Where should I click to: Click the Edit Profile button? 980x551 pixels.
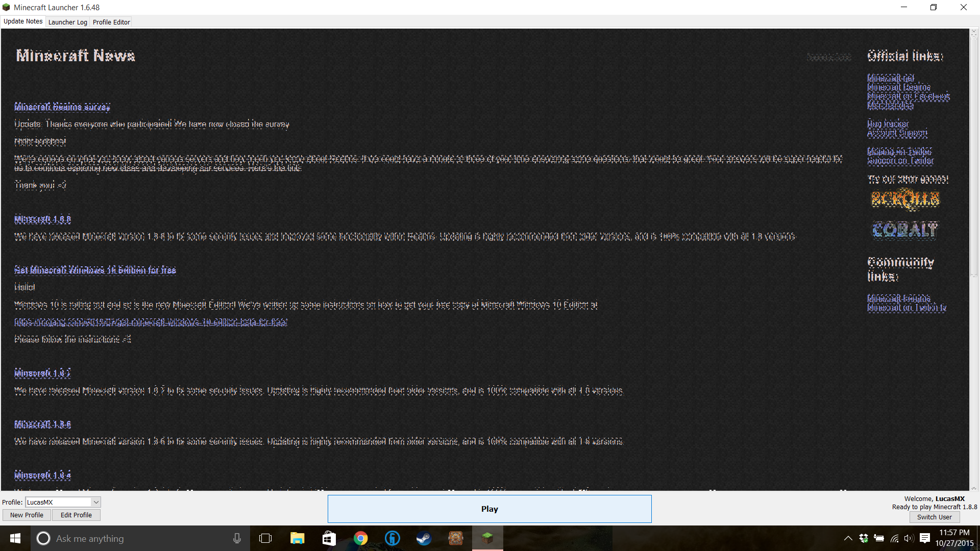(x=76, y=515)
